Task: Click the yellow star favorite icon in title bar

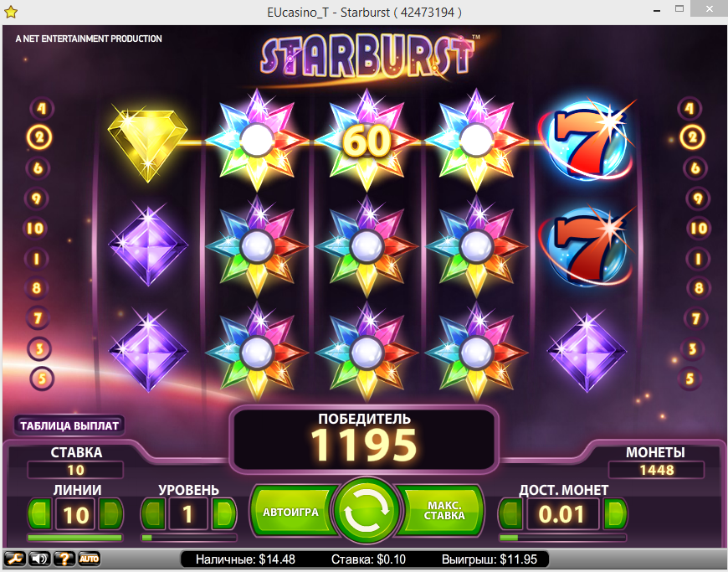Action: 10,12
